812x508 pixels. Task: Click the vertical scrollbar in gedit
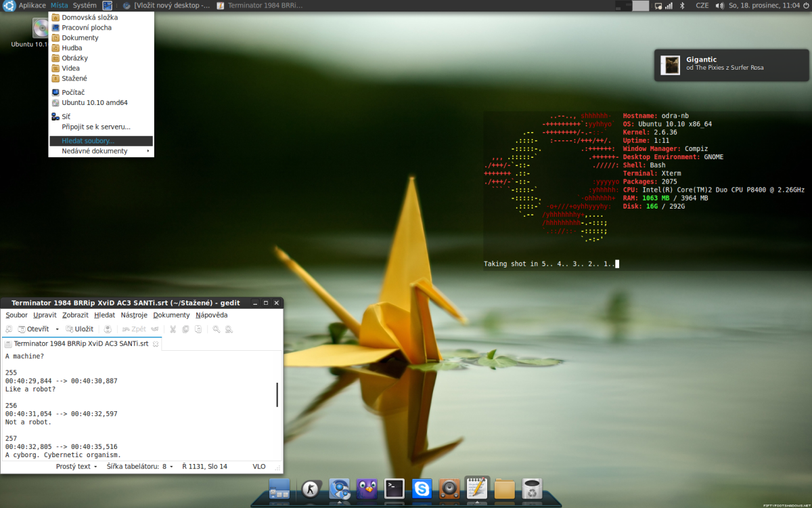(277, 394)
